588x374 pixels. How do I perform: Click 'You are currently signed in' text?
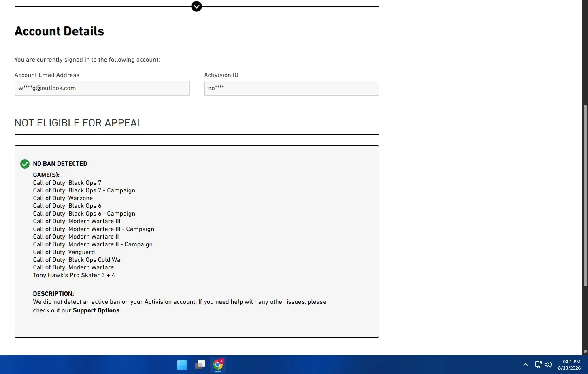[x=87, y=60]
